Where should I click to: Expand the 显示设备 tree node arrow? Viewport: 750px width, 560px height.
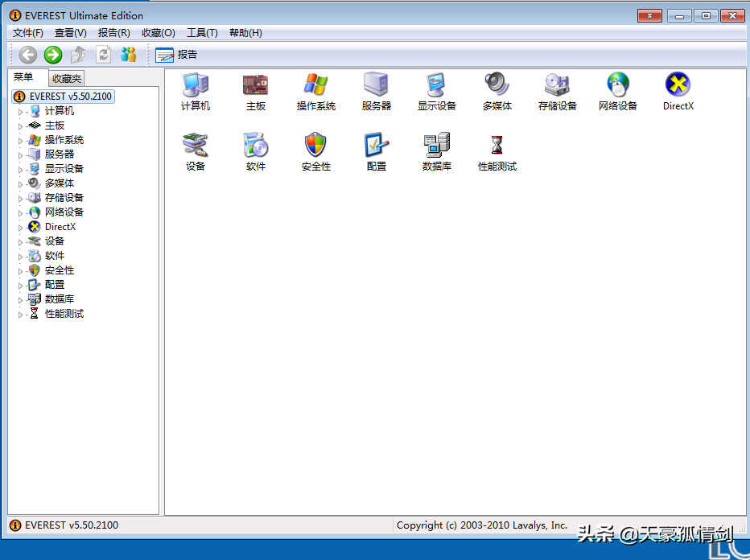20,170
